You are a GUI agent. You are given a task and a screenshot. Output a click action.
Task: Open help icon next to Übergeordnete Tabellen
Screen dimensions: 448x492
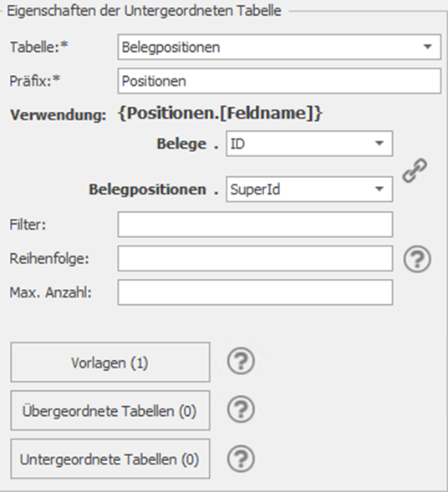pyautogui.click(x=241, y=409)
